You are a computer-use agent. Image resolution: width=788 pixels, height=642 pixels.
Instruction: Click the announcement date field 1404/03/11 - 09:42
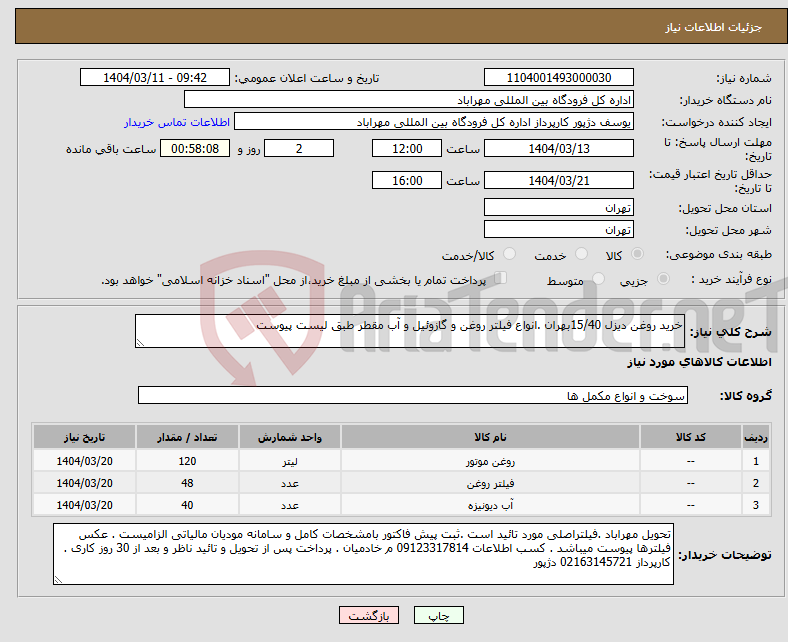pos(155,77)
